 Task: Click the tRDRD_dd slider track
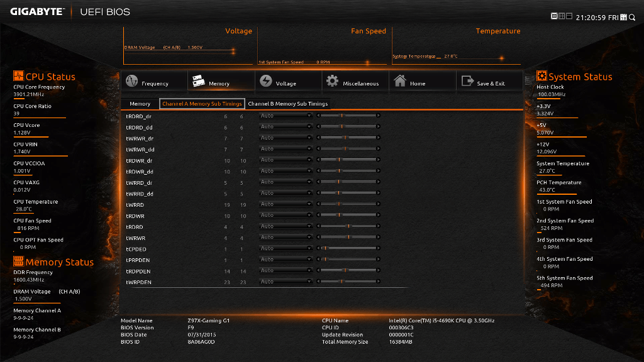pyautogui.click(x=348, y=127)
